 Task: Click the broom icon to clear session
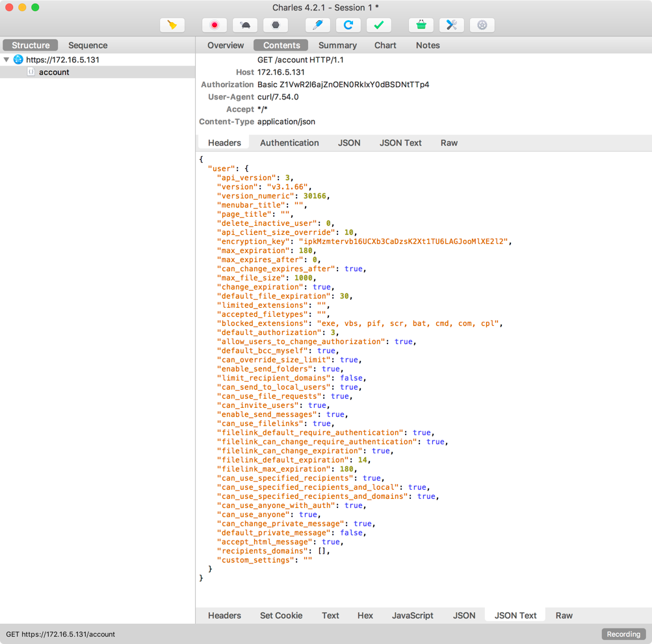tap(172, 25)
